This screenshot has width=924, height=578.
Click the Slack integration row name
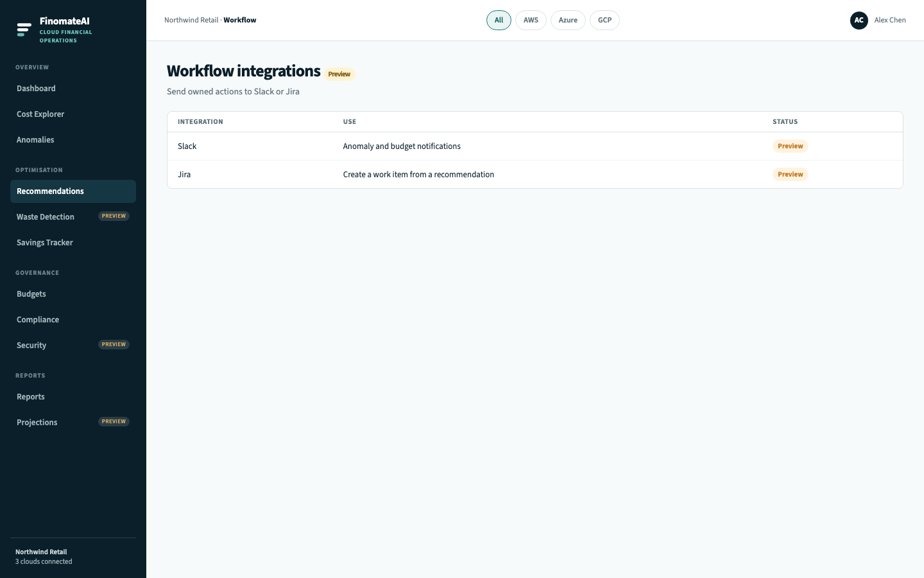click(187, 146)
